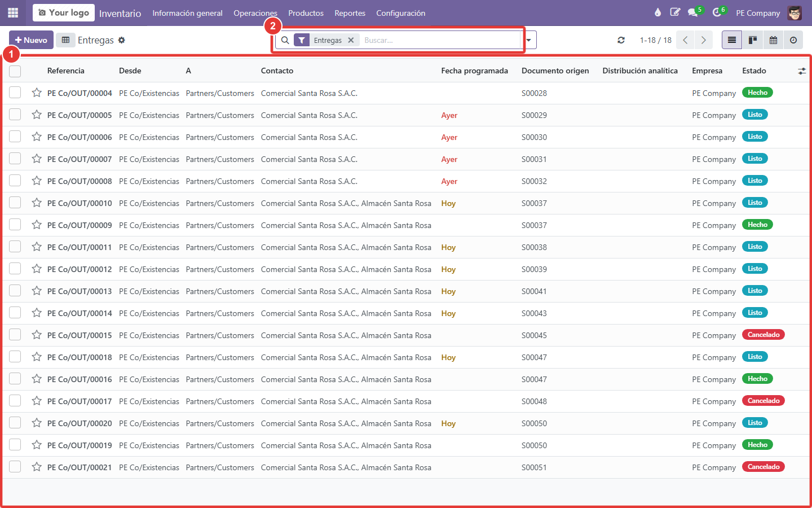Check the row for PE Co/OUT/00010
Image resolution: width=812 pixels, height=508 pixels.
[15, 203]
